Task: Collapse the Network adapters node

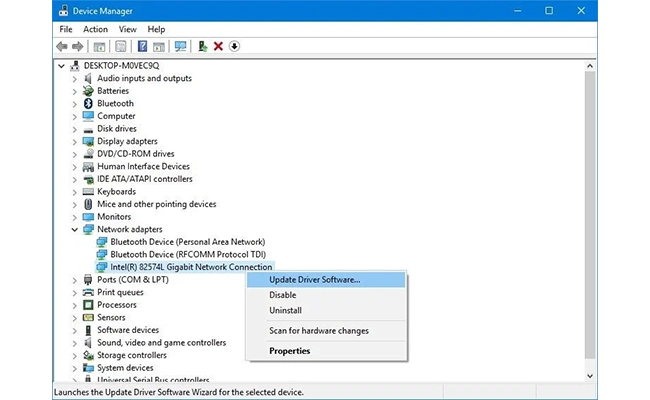Action: tap(75, 229)
